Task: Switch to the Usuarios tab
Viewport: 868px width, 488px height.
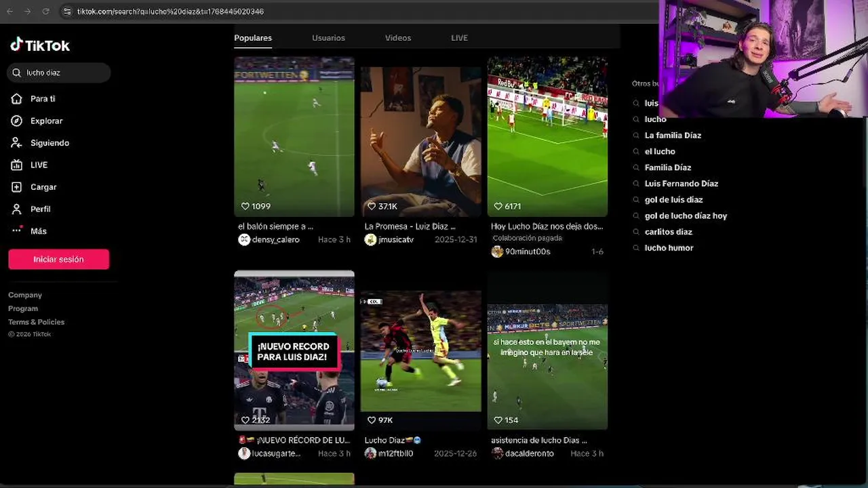Action: pos(328,38)
